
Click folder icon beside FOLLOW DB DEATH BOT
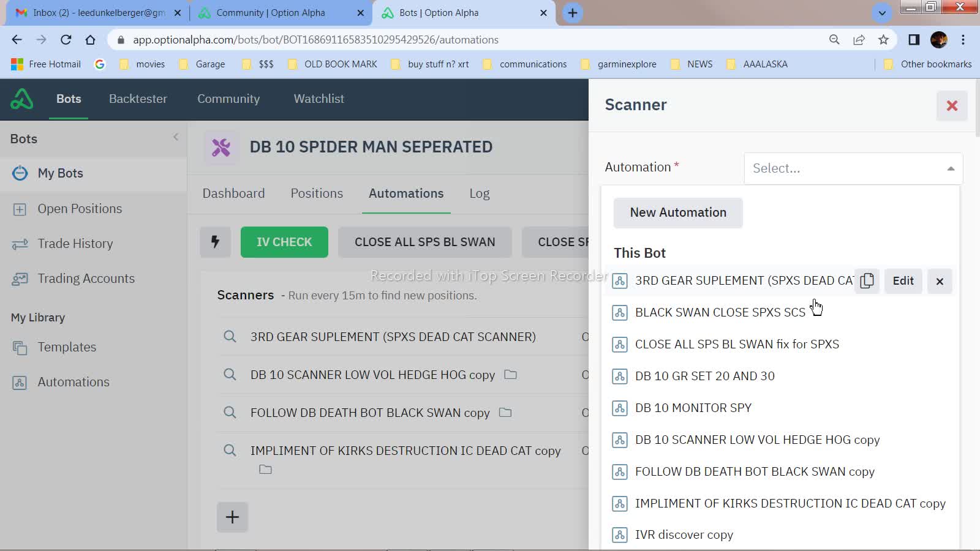(x=505, y=412)
